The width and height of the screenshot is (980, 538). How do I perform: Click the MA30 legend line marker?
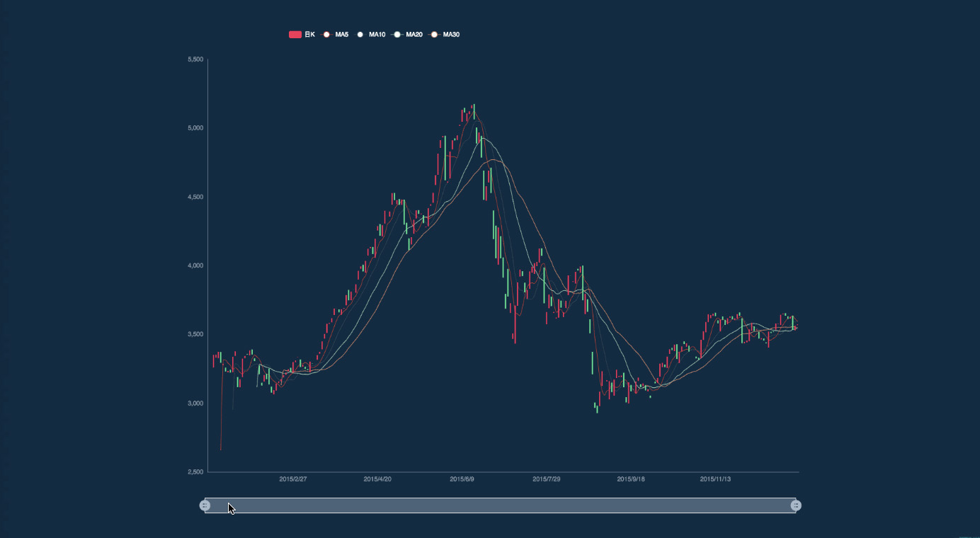click(x=434, y=35)
